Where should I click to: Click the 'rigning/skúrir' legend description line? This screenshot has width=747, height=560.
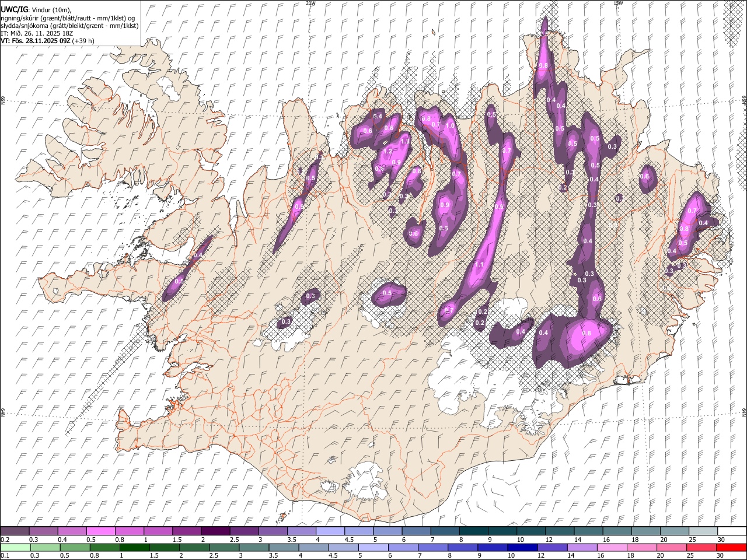[68, 18]
